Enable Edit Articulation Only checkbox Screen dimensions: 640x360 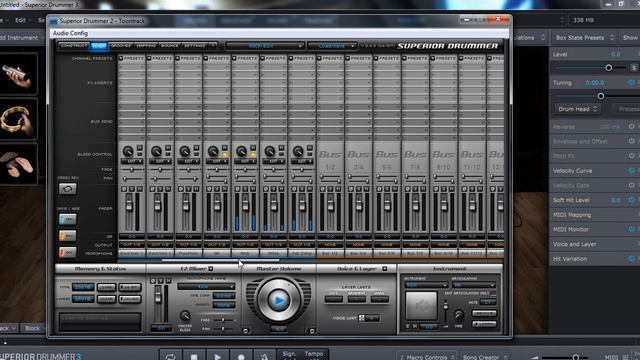[493, 293]
